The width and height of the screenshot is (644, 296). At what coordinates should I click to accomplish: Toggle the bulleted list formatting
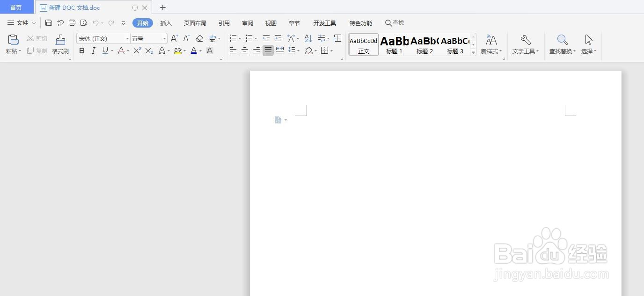point(233,38)
